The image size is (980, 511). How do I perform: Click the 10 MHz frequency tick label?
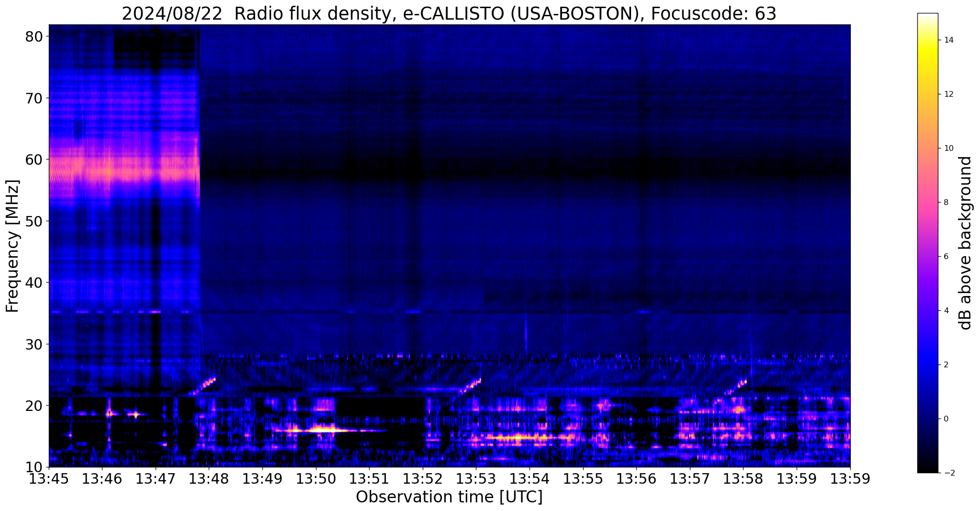[35, 467]
